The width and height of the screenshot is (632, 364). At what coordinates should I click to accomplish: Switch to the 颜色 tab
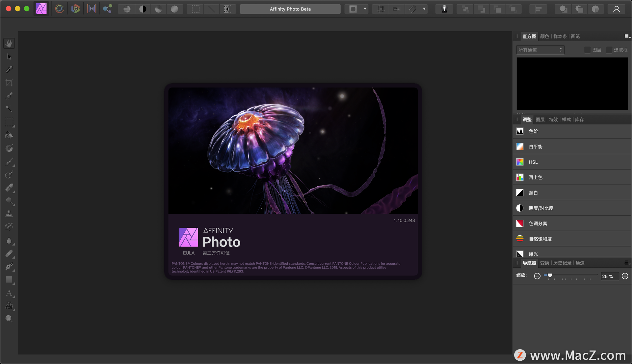pyautogui.click(x=544, y=37)
